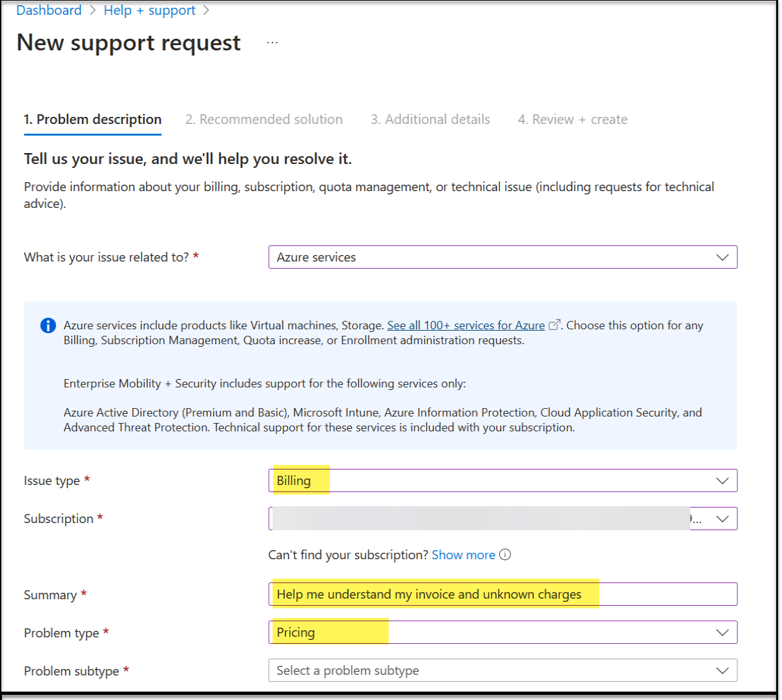Click the info circle beside Show more
Screen dimensions: 782x700
click(506, 555)
